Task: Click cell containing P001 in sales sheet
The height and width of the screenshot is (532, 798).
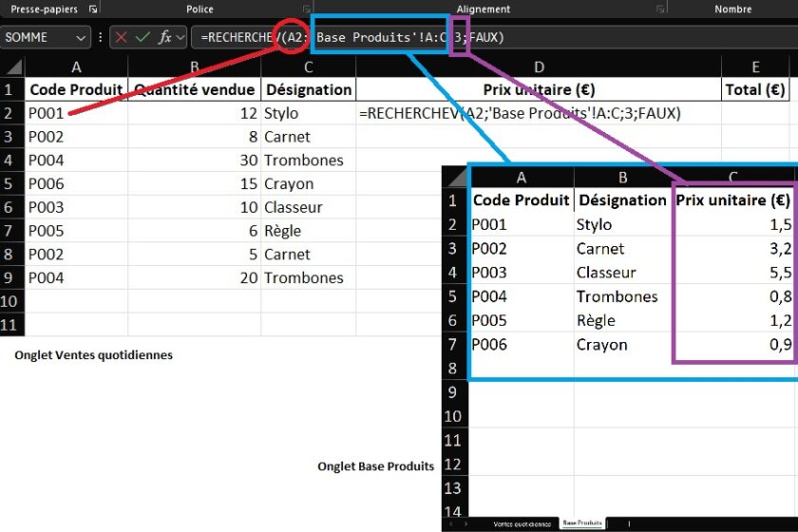Action: coord(76,113)
